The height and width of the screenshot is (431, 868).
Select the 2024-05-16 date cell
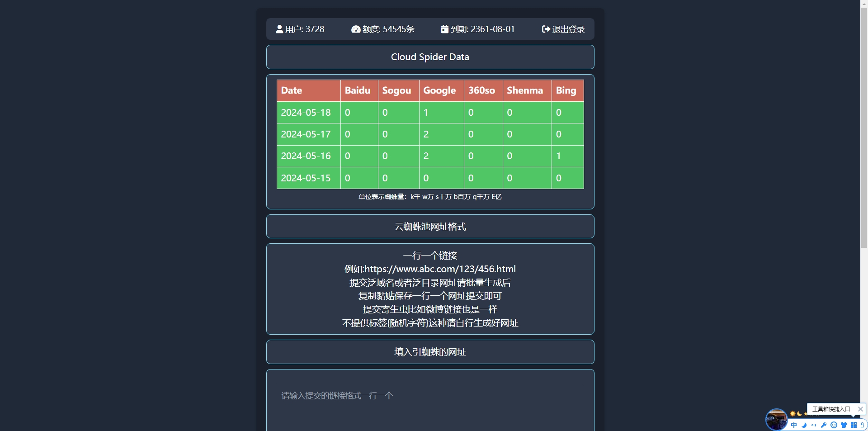pyautogui.click(x=308, y=156)
